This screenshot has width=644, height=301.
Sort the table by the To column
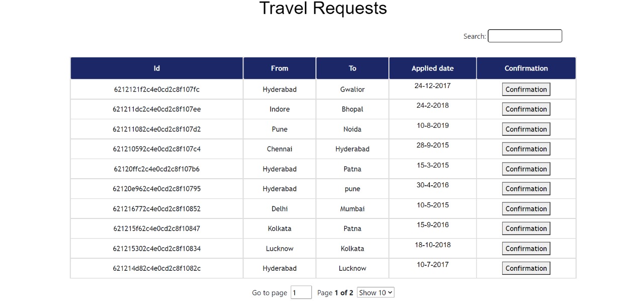tap(352, 68)
